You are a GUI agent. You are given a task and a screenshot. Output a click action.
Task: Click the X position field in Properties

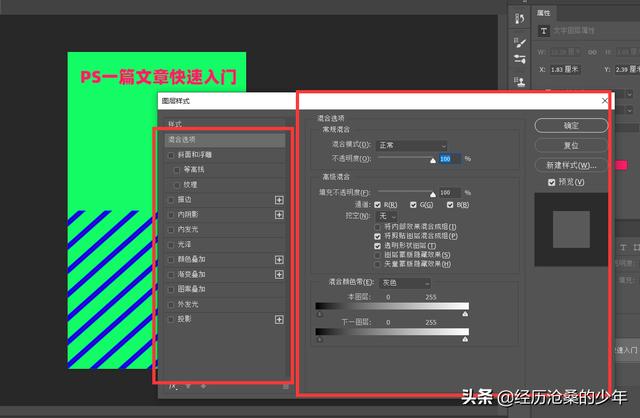coord(565,69)
